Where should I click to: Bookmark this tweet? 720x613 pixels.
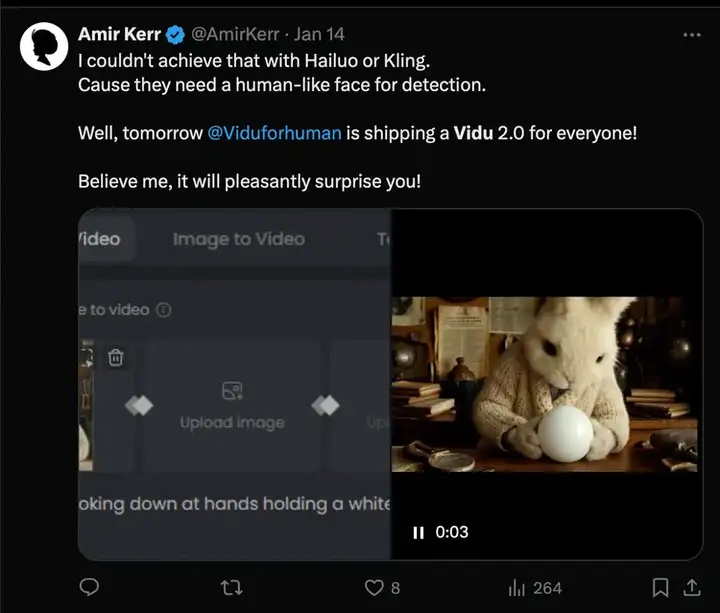click(x=660, y=588)
